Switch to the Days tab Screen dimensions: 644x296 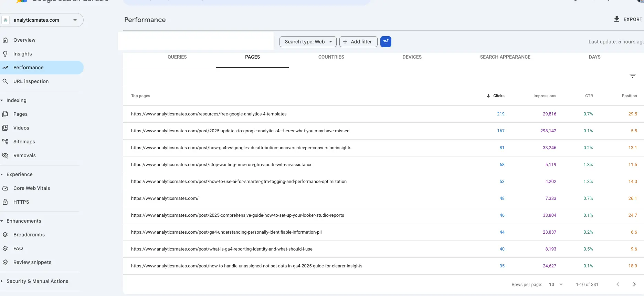click(x=594, y=57)
